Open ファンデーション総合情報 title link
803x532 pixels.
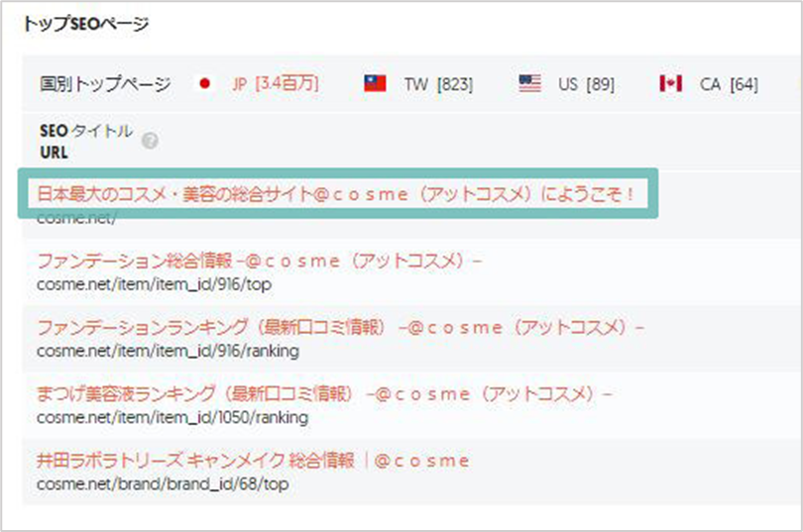point(259,261)
